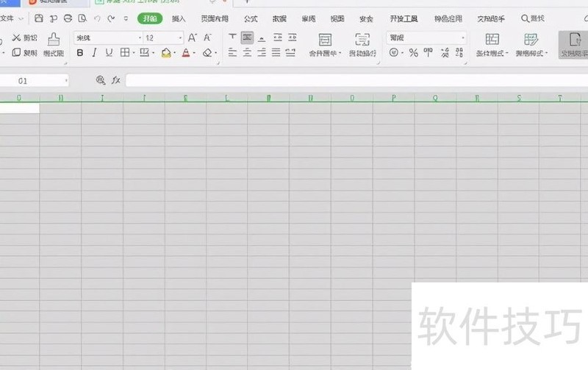Image resolution: width=588 pixels, height=370 pixels.
Task: Toggle bold formatting
Action: (x=80, y=53)
